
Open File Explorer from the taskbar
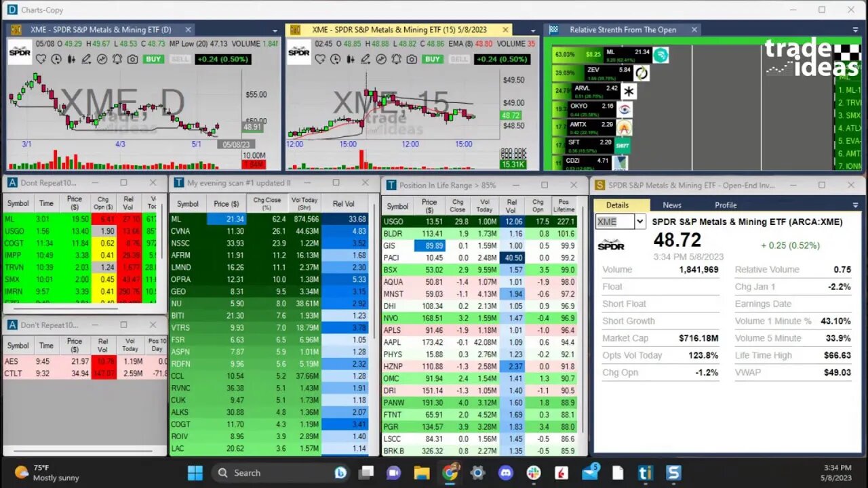422,472
